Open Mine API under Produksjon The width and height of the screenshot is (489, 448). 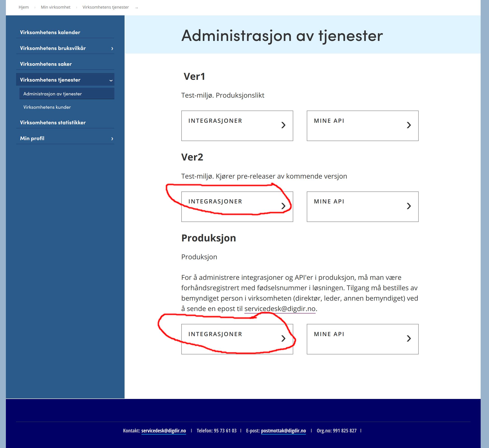pos(362,339)
